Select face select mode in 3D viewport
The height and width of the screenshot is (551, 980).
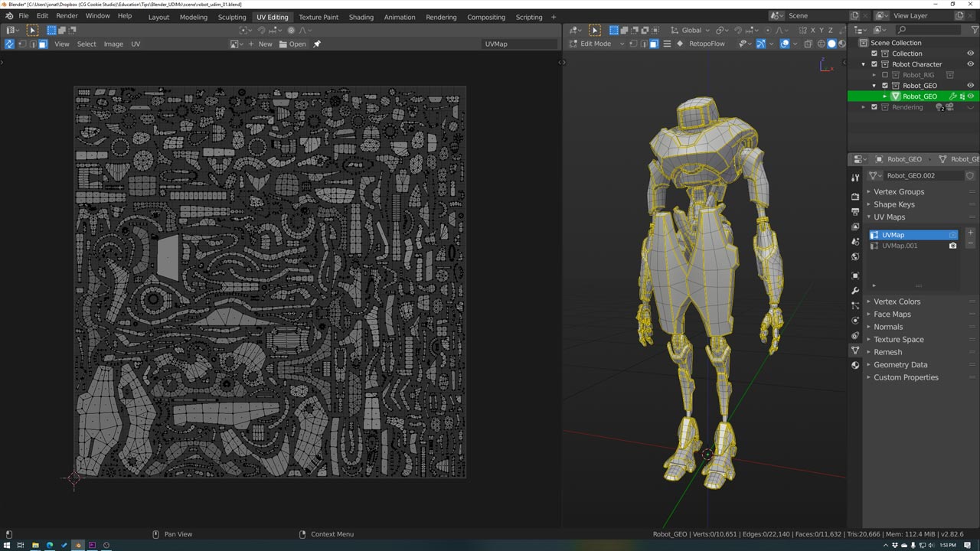[654, 44]
